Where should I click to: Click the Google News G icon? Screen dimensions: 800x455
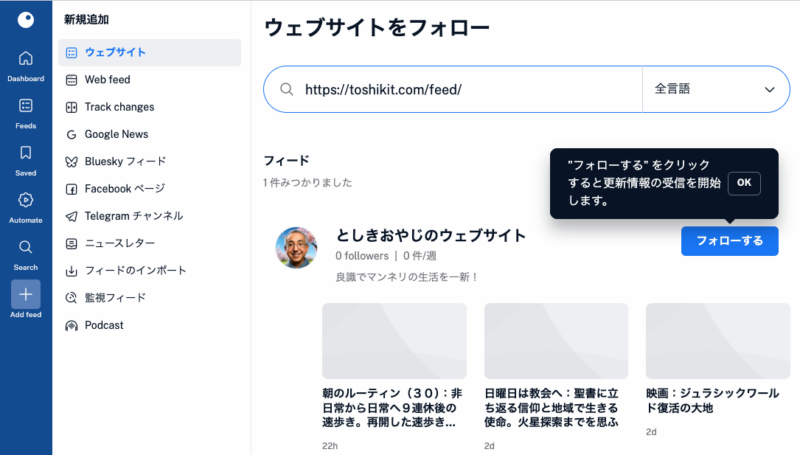tap(71, 134)
